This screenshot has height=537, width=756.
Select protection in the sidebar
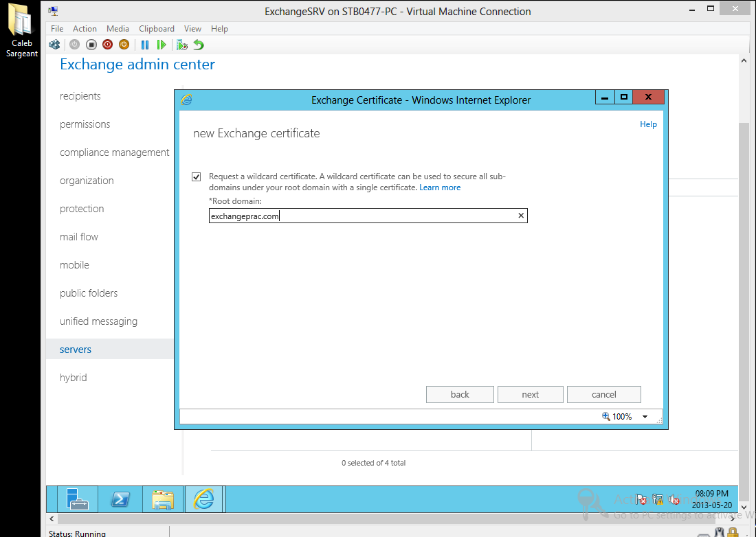pos(82,209)
